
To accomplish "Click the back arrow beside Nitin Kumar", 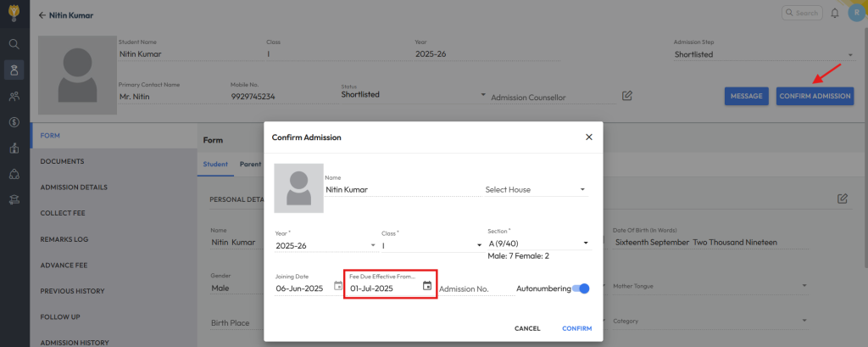I will coord(42,15).
